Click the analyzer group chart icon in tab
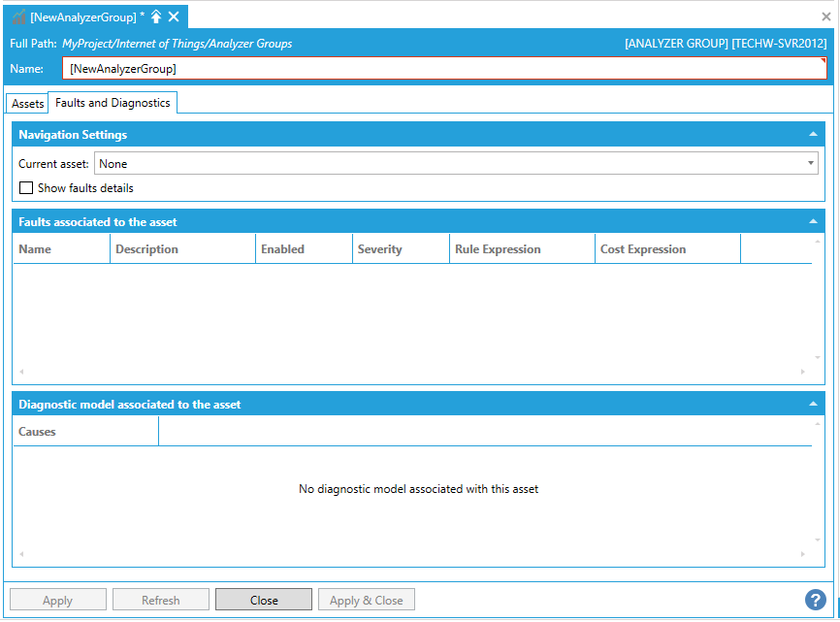The width and height of the screenshot is (840, 622). pos(18,17)
